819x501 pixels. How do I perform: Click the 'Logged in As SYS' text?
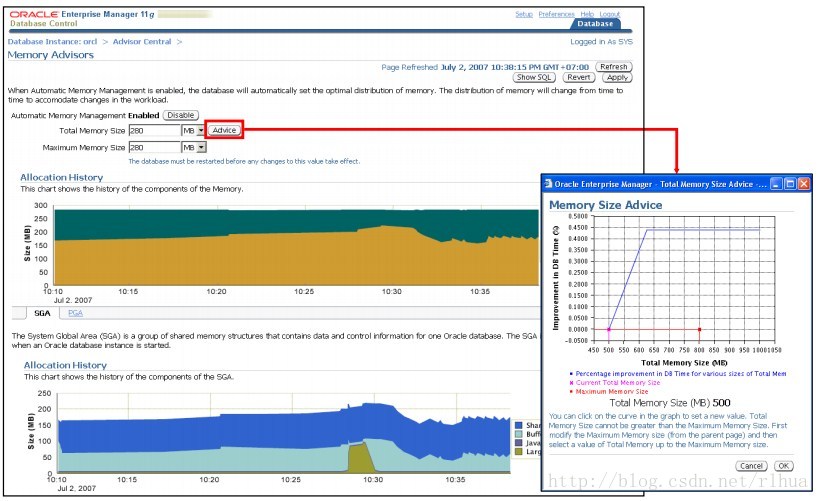[601, 41]
